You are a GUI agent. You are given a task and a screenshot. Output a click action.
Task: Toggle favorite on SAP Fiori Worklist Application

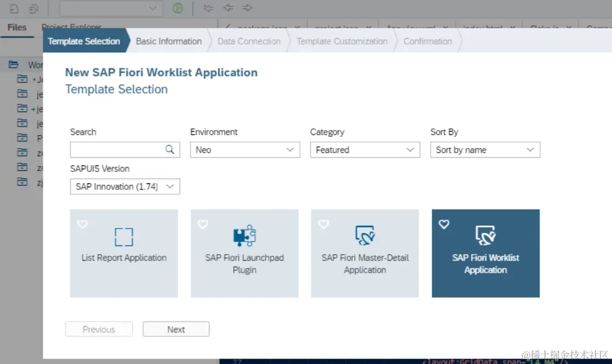tap(444, 224)
